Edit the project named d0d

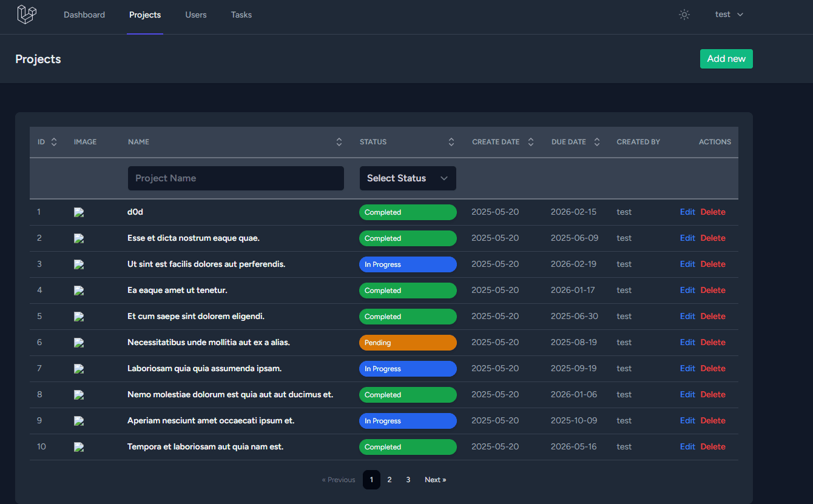point(687,212)
